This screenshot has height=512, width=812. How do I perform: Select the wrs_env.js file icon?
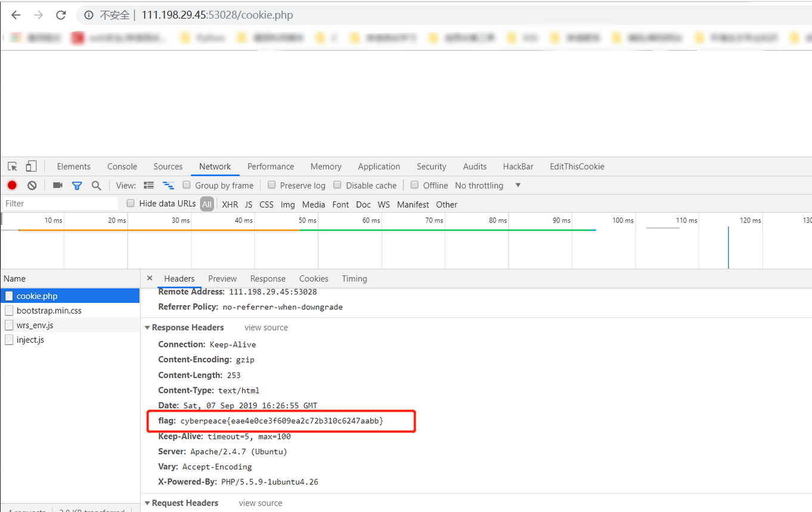[9, 325]
